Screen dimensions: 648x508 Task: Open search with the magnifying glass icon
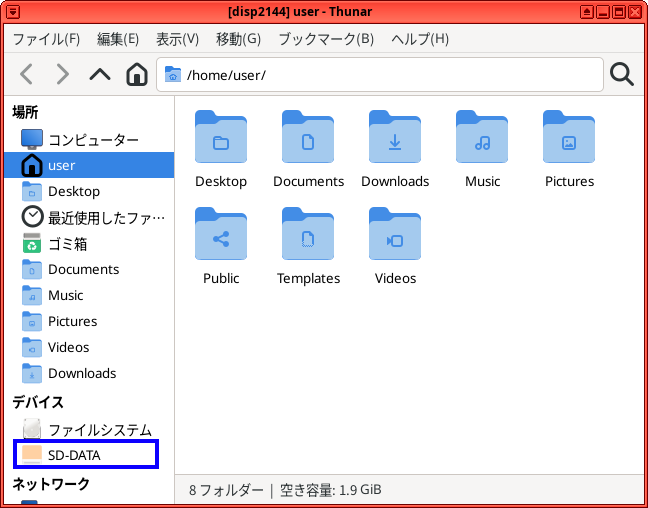(622, 74)
